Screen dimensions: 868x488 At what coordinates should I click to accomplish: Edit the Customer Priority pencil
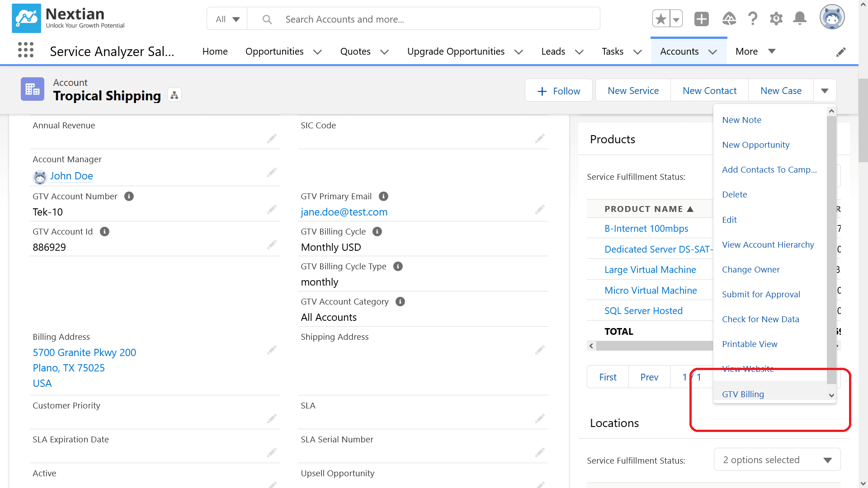point(272,418)
